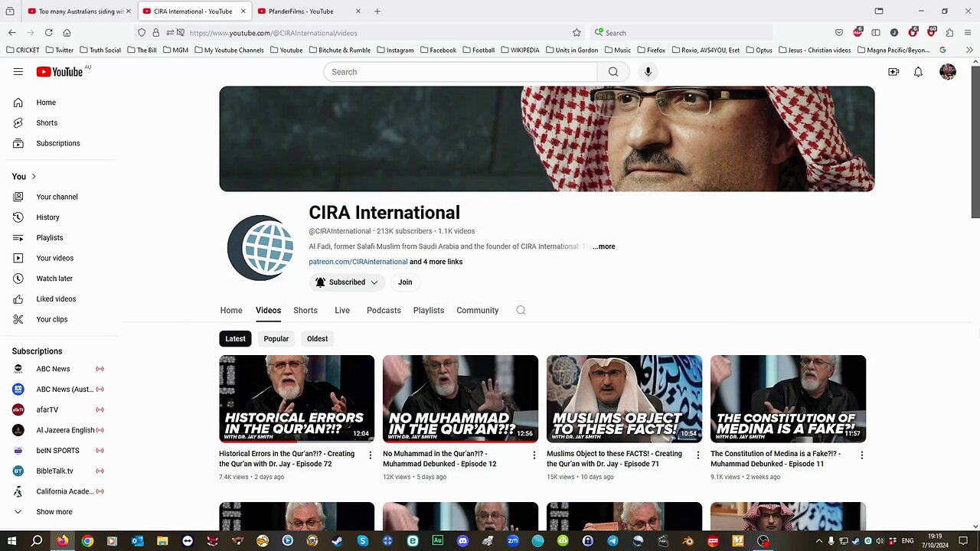Screen dimensions: 980x551
Task: Open Historical Errors in the Qur'an video title
Action: point(287,458)
